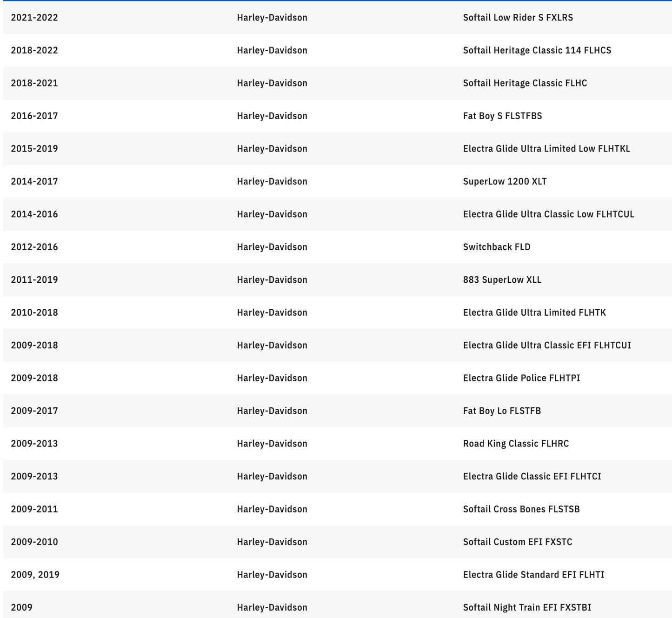This screenshot has height=618, width=672.
Task: Select 'Softail Night Train EFI FXSTBI' model text
Action: click(x=527, y=608)
